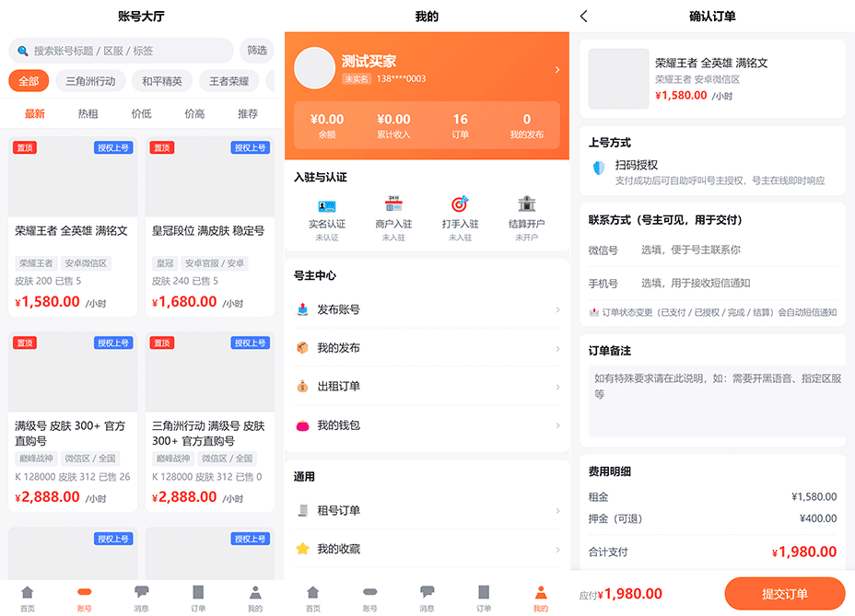Image resolution: width=855 pixels, height=616 pixels.
Task: Click the 发布账号 upload icon
Action: click(x=302, y=309)
